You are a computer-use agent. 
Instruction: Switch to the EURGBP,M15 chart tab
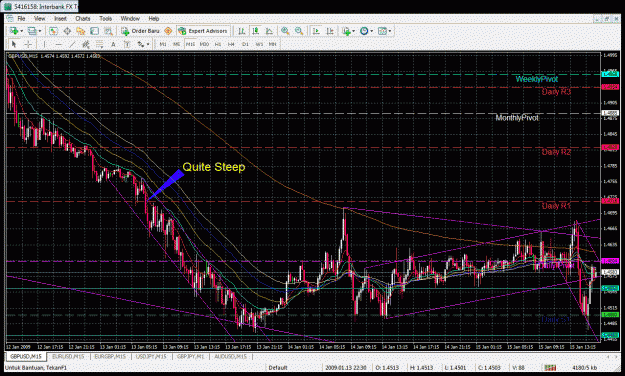110,356
